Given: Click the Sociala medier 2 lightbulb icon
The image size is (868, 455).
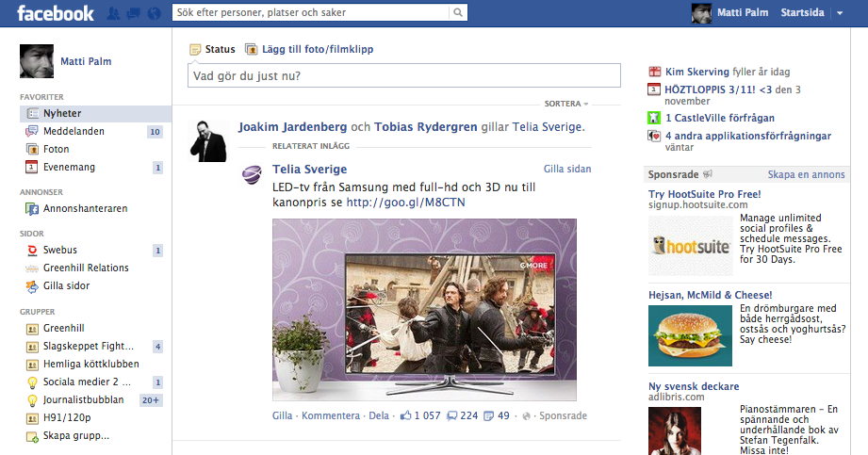Looking at the screenshot, I should coord(32,382).
